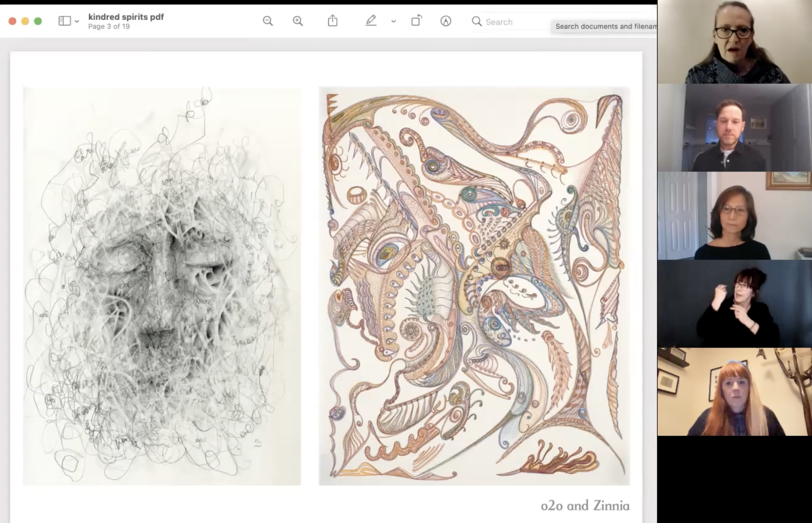
Task: Expand the sidebar view options chevron
Action: (77, 21)
